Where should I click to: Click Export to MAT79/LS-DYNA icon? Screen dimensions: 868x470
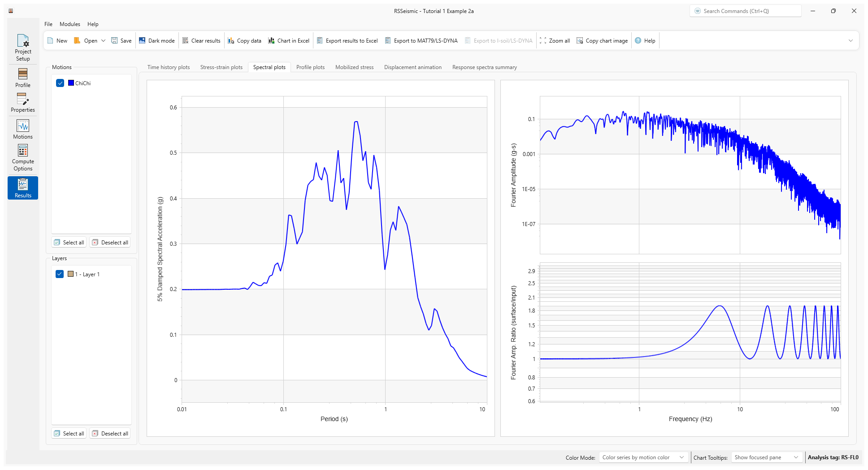(x=388, y=41)
